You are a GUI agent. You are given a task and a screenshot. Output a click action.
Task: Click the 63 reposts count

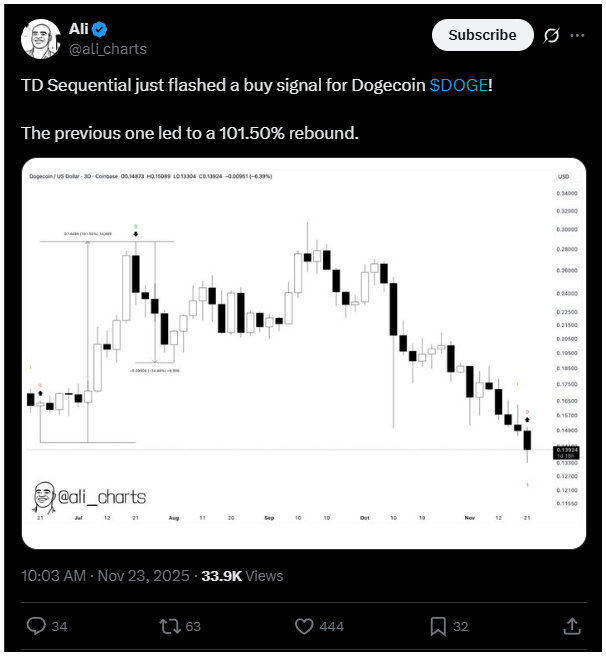click(x=193, y=626)
